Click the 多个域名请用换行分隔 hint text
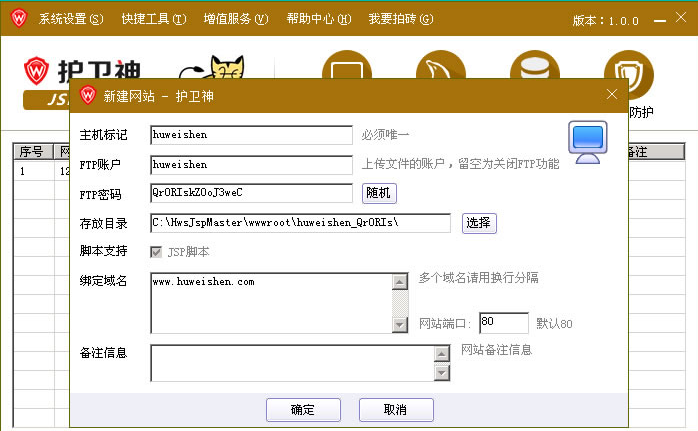Viewport: 698px width, 431px height. (x=479, y=278)
